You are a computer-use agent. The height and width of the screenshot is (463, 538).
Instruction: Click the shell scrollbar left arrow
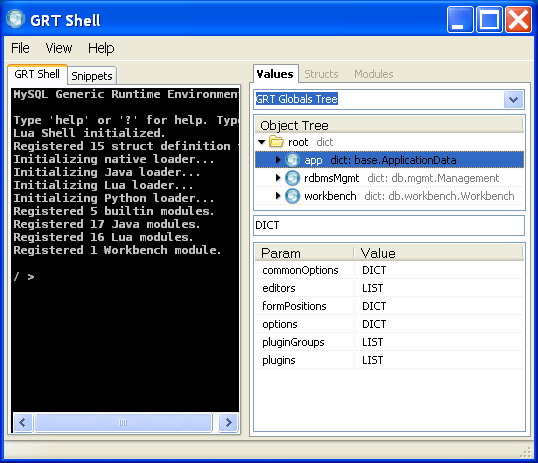[x=23, y=422]
